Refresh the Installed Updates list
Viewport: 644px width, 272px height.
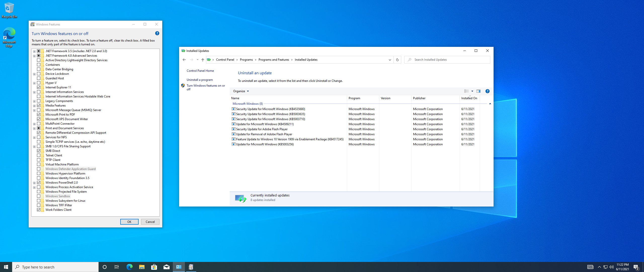pos(397,60)
